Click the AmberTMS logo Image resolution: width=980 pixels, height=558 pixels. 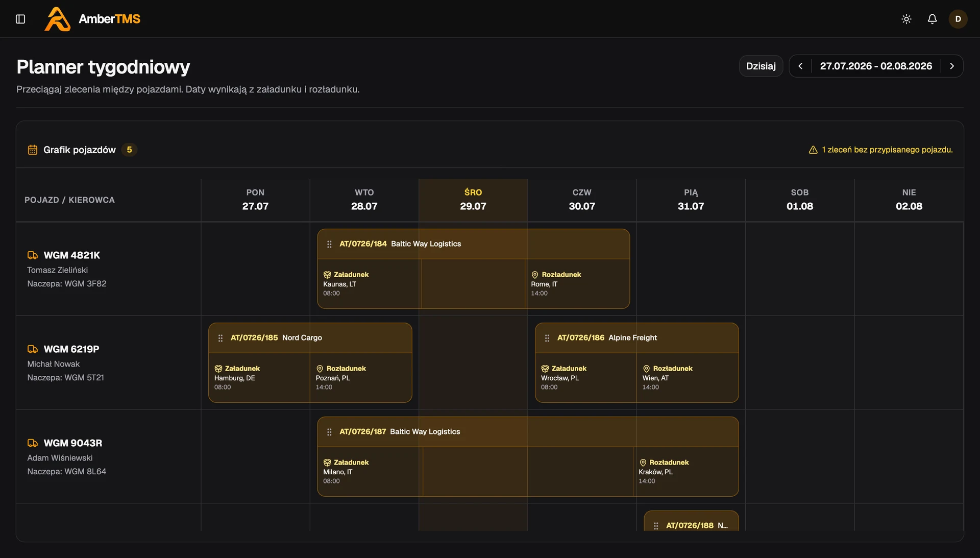92,19
